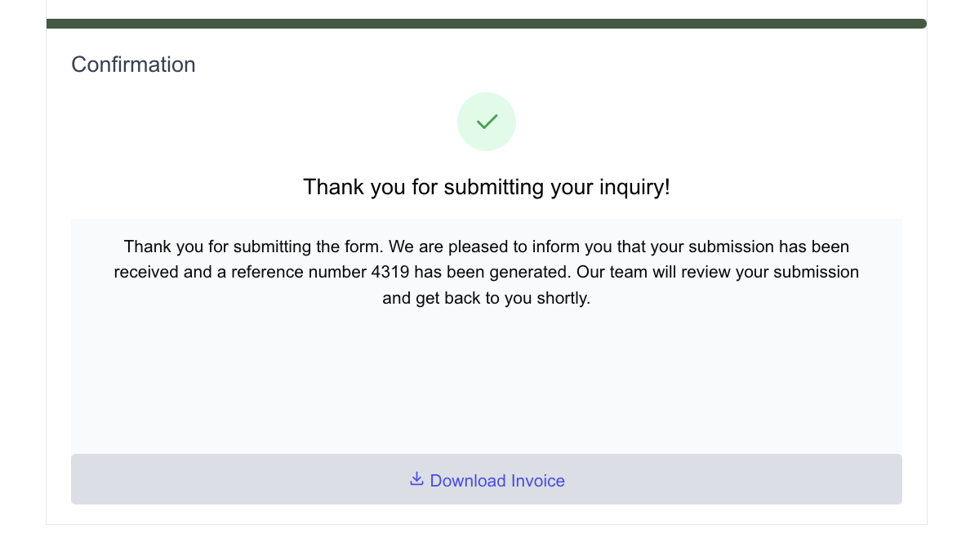
Task: Click the word 'Download' on the invoice button
Action: (x=468, y=481)
